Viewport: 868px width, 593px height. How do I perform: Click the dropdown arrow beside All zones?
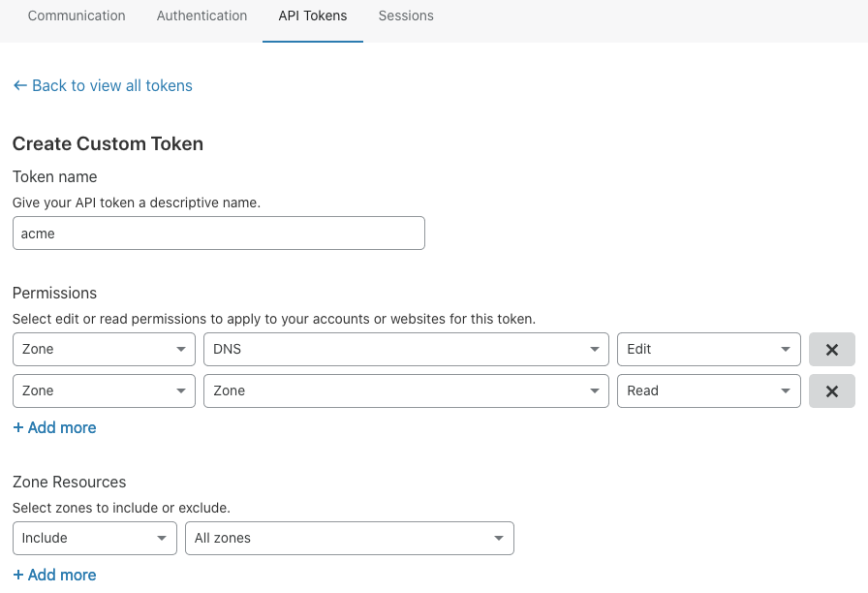(499, 539)
